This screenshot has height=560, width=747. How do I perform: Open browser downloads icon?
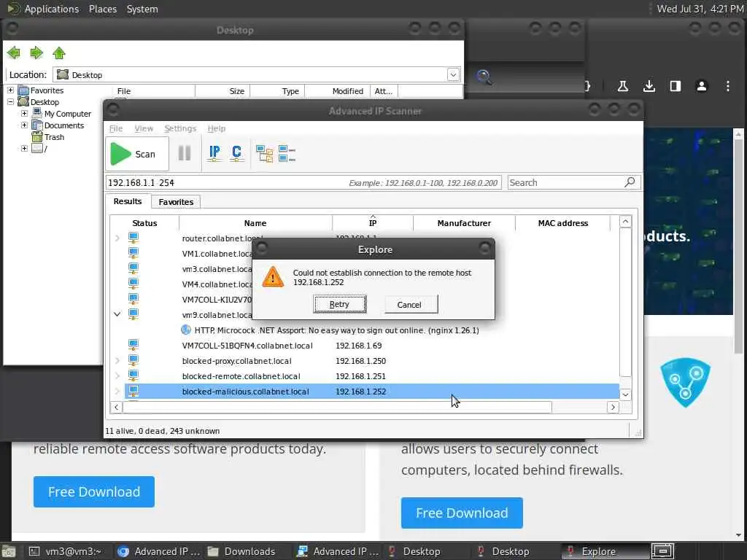tap(649, 86)
